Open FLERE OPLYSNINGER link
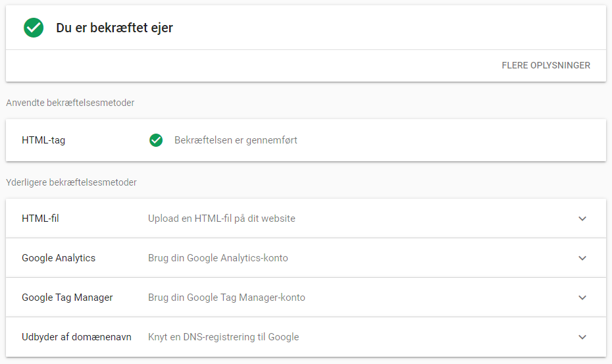 (x=546, y=65)
